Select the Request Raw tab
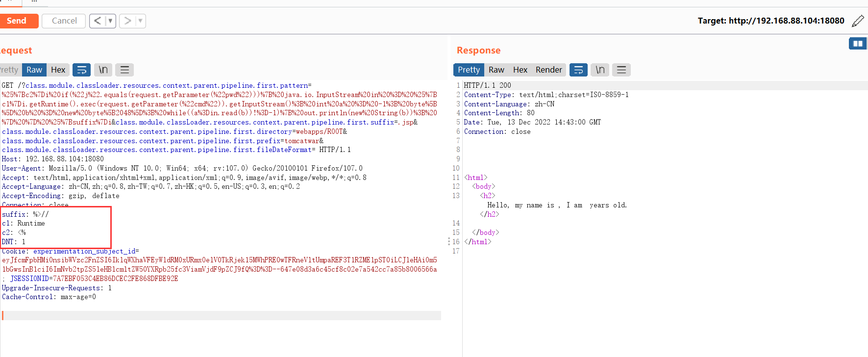Image resolution: width=868 pixels, height=357 pixels. click(x=34, y=70)
